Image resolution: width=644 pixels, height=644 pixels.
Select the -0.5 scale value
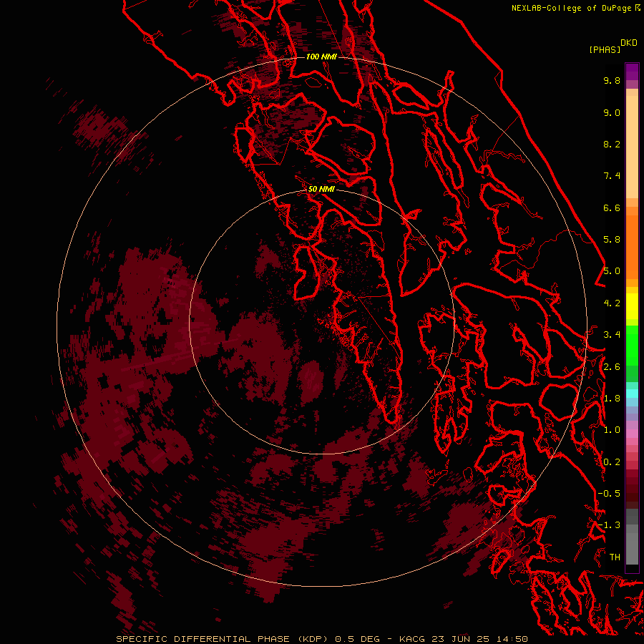609,494
